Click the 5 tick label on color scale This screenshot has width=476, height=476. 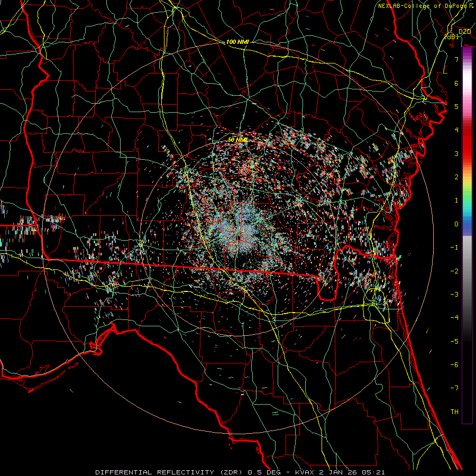[456, 106]
